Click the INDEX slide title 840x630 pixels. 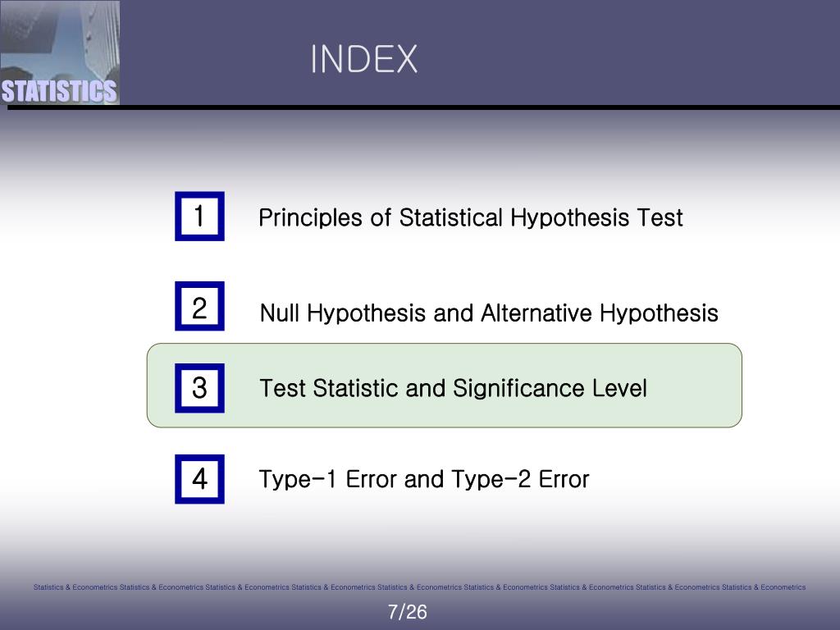coord(363,59)
